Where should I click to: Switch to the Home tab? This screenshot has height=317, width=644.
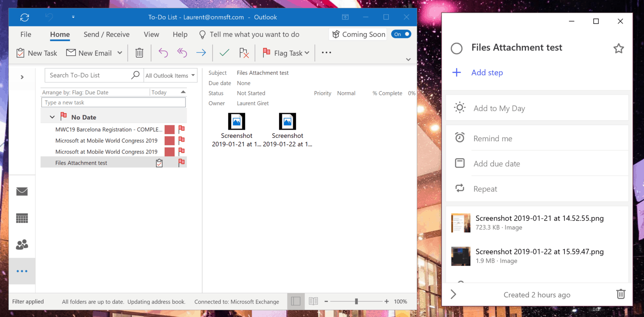(60, 34)
